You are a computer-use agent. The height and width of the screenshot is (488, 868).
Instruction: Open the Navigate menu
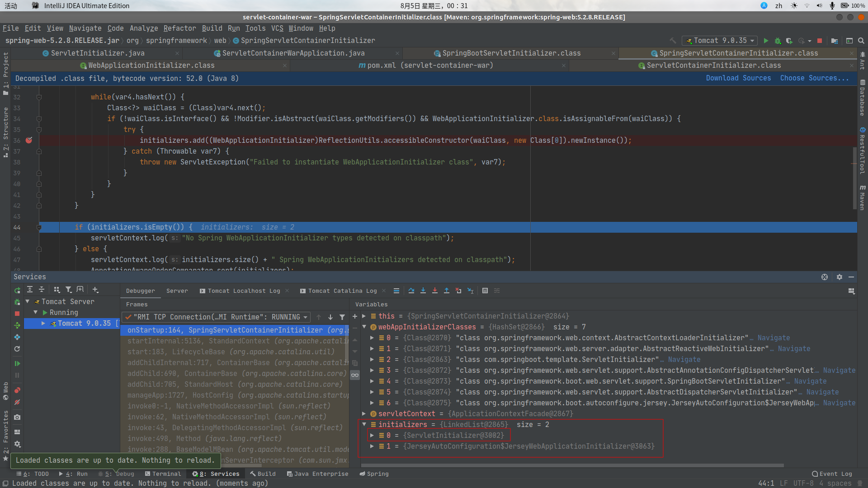tap(85, 28)
